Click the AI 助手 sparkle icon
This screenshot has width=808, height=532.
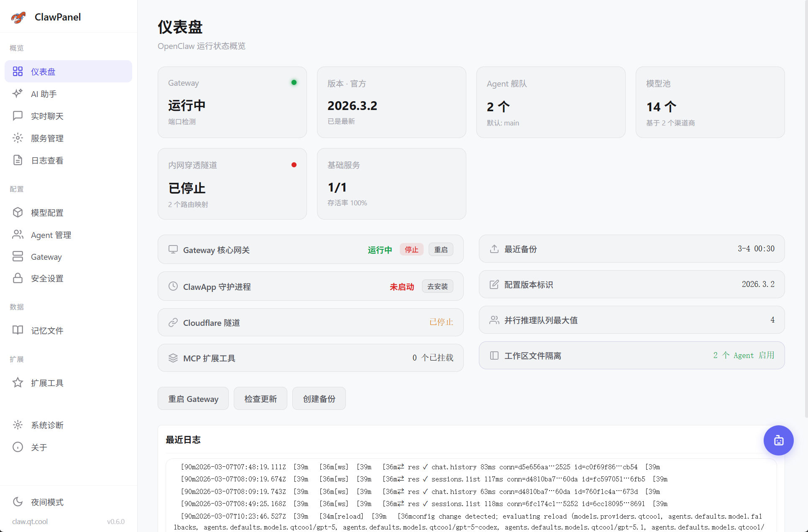[18, 94]
